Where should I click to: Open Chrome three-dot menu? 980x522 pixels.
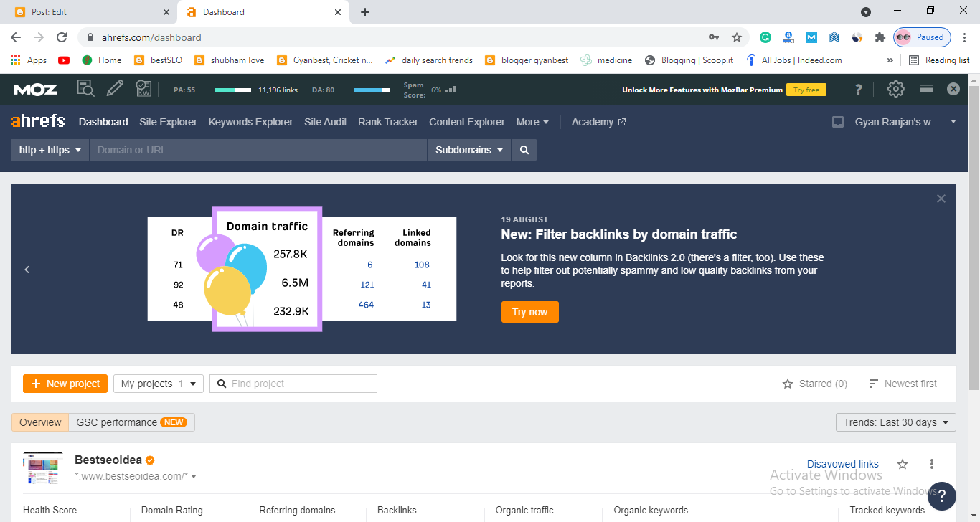point(965,37)
